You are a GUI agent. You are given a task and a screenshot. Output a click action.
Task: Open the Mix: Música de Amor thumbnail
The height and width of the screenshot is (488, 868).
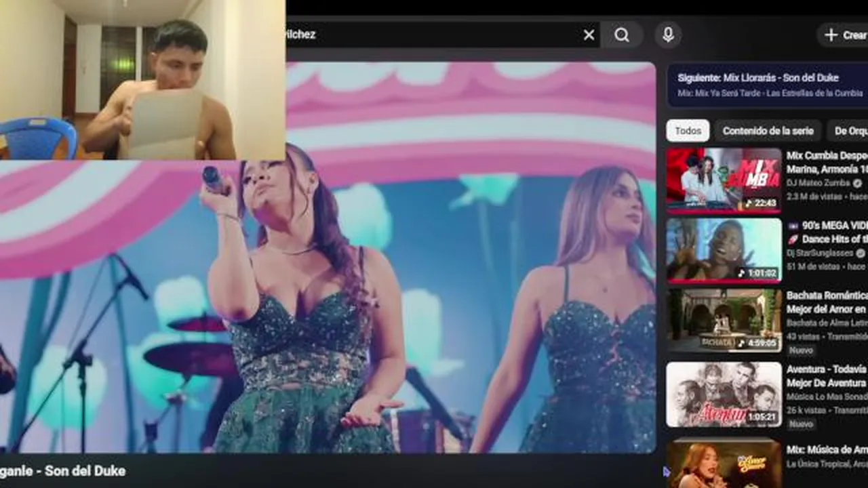(x=724, y=464)
